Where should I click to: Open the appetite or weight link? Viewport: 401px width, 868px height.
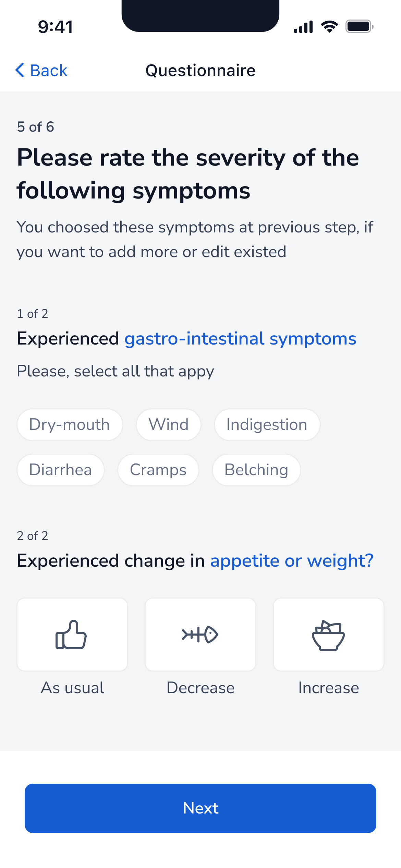pyautogui.click(x=292, y=561)
